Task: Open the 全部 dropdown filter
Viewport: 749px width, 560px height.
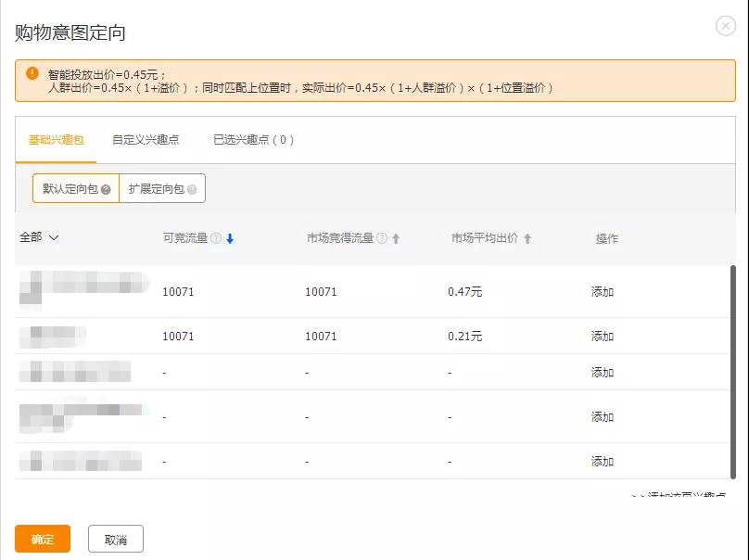Action: point(39,237)
